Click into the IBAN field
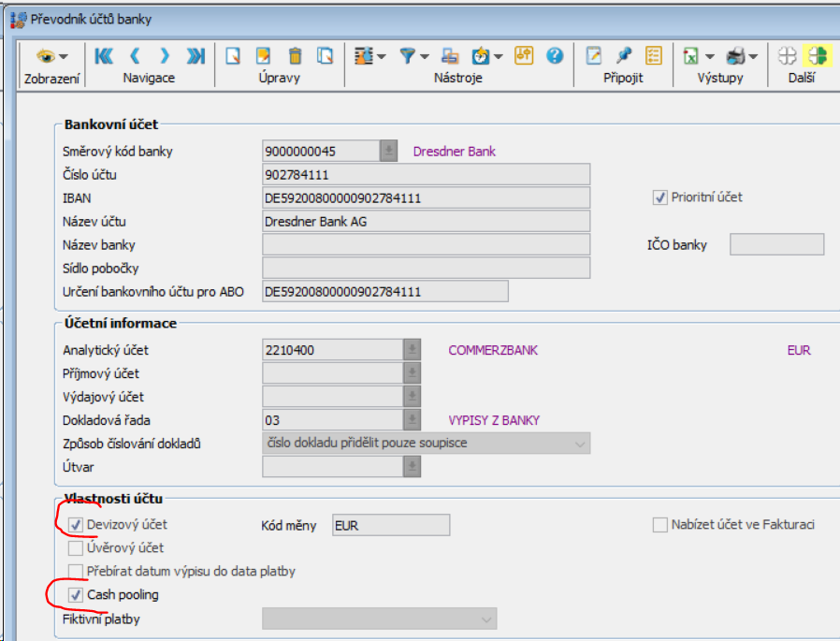This screenshot has width=840, height=641. (427, 197)
